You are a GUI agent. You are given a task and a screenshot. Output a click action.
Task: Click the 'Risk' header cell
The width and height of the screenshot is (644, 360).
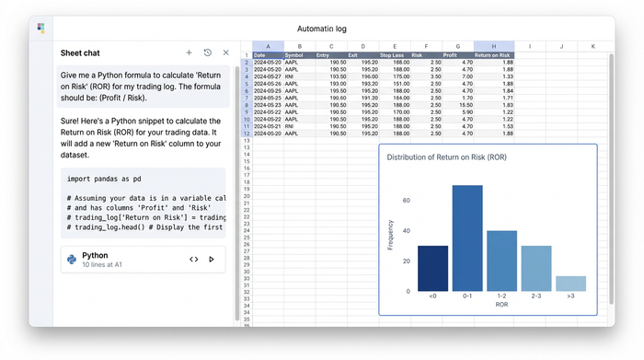click(x=426, y=55)
